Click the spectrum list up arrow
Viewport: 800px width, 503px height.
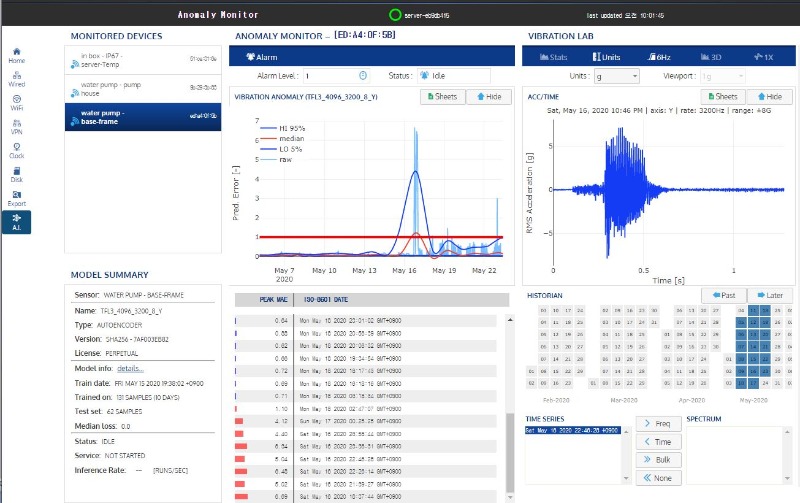click(787, 432)
